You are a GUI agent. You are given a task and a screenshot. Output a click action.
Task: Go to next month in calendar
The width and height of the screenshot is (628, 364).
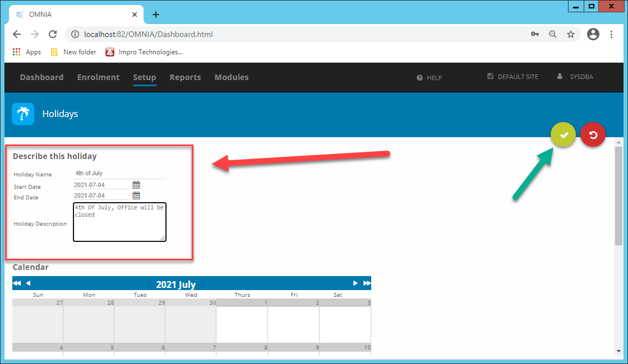pos(355,283)
